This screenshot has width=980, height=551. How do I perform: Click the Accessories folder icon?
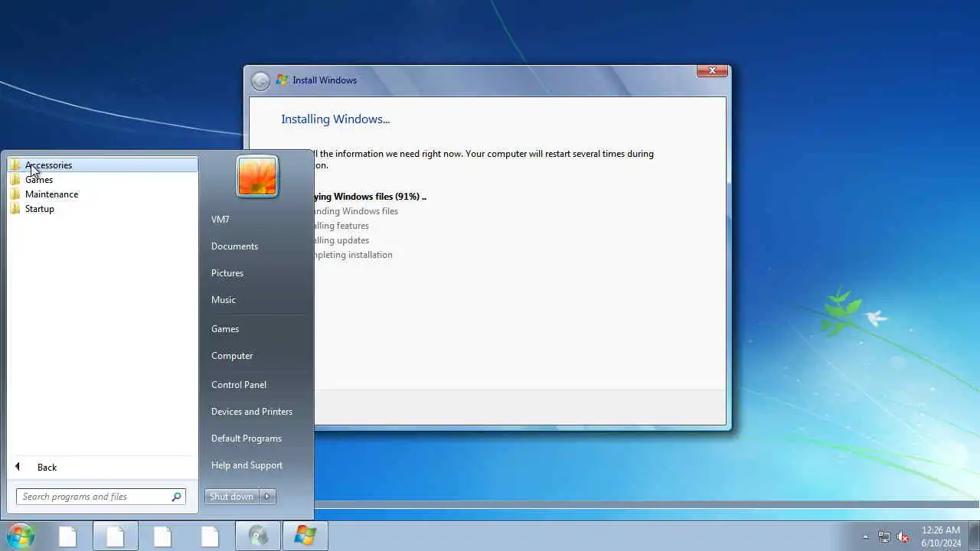click(x=15, y=165)
